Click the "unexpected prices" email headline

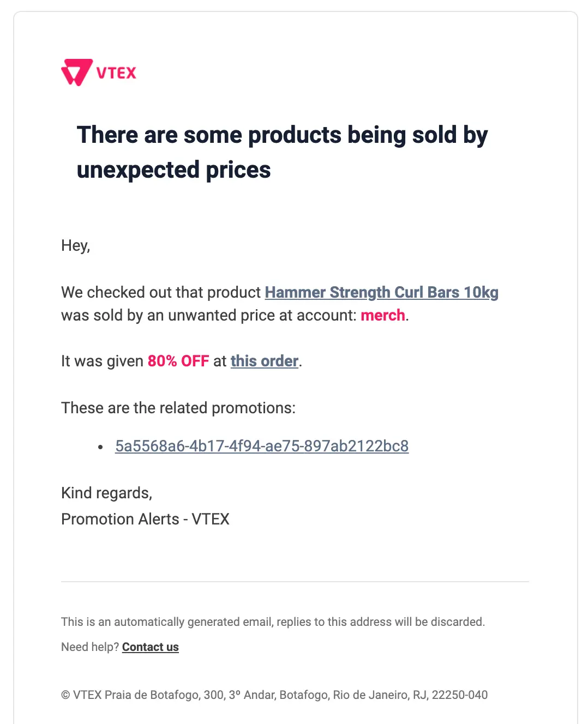click(x=173, y=170)
